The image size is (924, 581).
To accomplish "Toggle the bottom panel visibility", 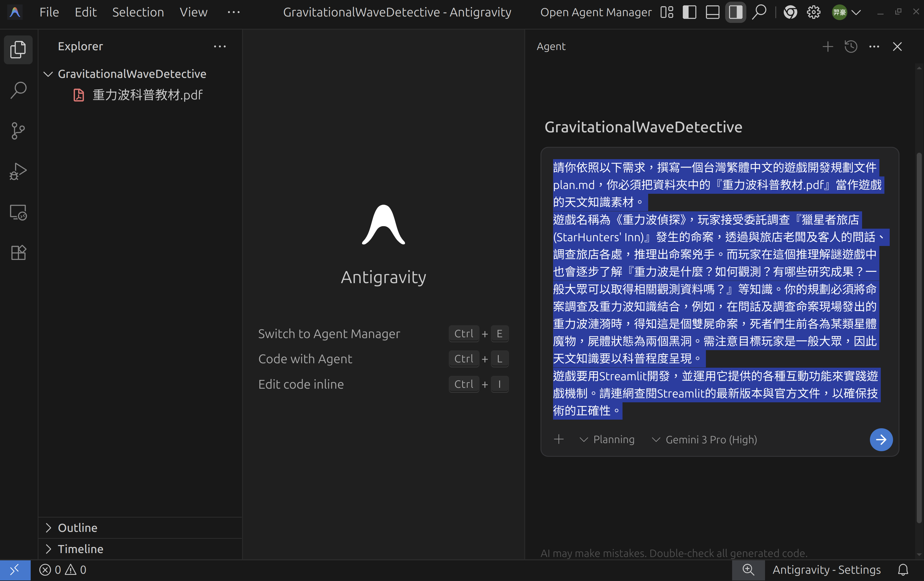I will click(713, 12).
